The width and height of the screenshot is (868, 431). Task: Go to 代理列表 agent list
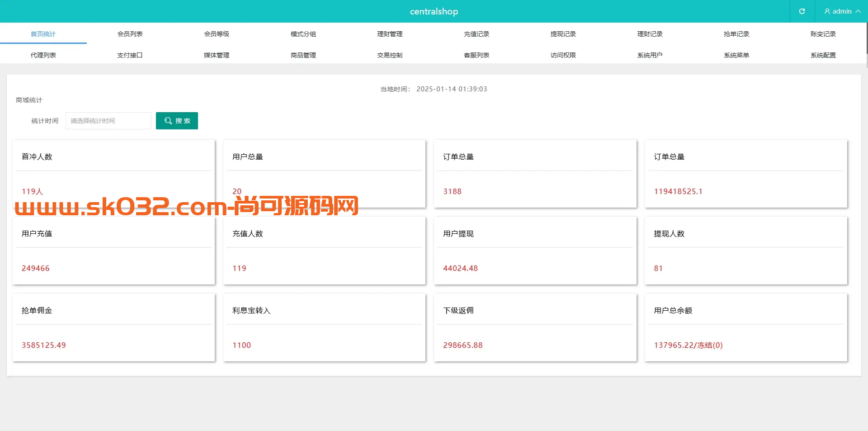click(x=43, y=55)
